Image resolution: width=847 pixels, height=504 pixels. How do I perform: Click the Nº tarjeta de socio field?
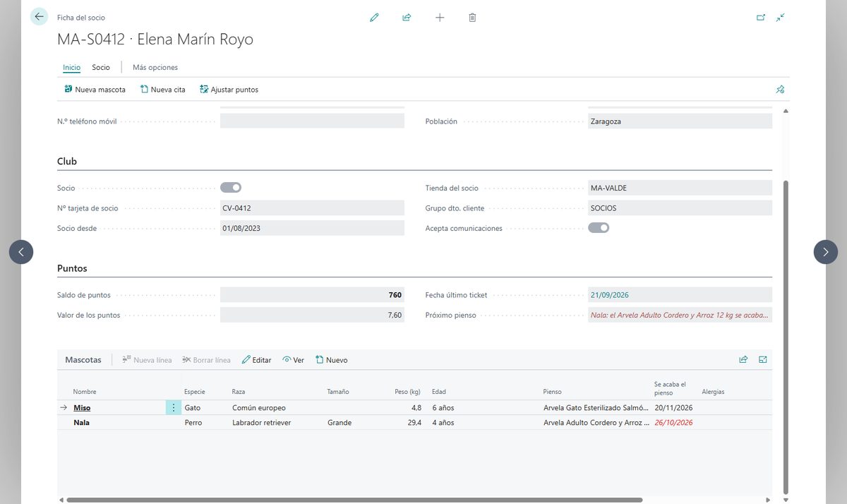pyautogui.click(x=312, y=208)
